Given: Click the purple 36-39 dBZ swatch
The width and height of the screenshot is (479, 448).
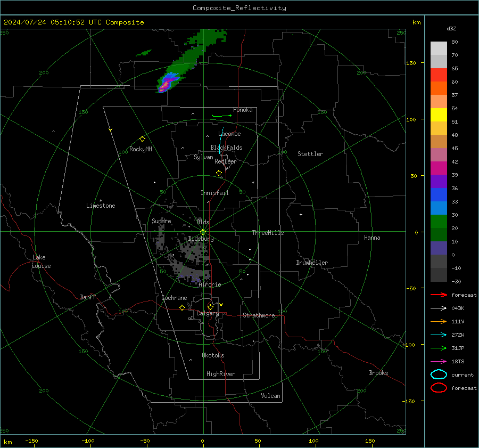Looking at the screenshot, I should click(x=439, y=182).
